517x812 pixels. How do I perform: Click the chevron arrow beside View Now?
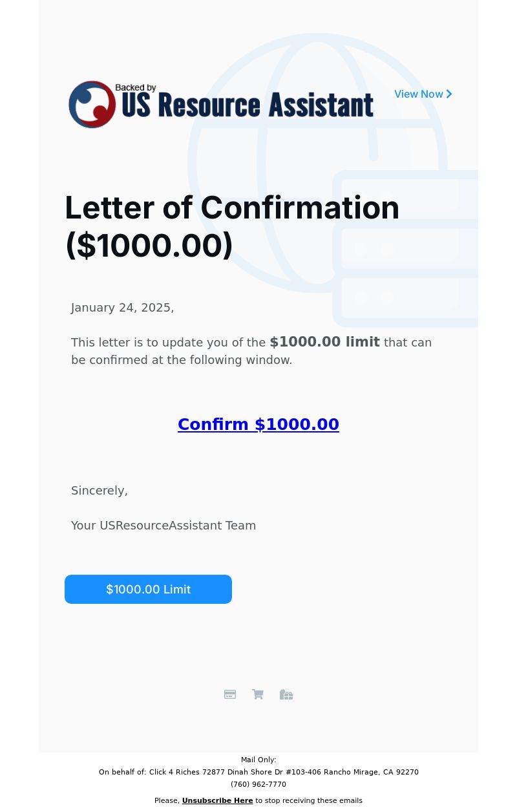[x=449, y=94]
